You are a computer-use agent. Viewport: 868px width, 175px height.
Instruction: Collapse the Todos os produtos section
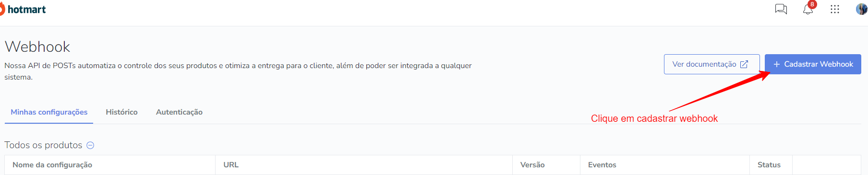click(x=90, y=145)
